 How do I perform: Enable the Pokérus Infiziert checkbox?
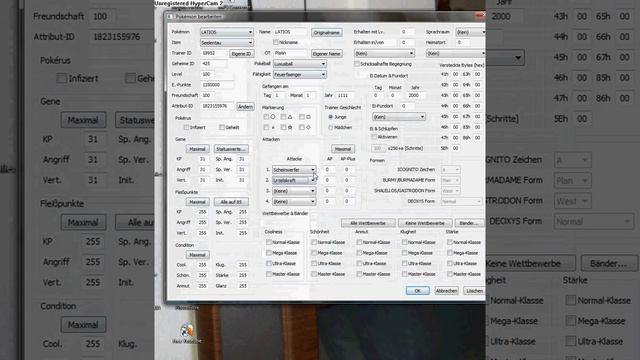[x=186, y=127]
